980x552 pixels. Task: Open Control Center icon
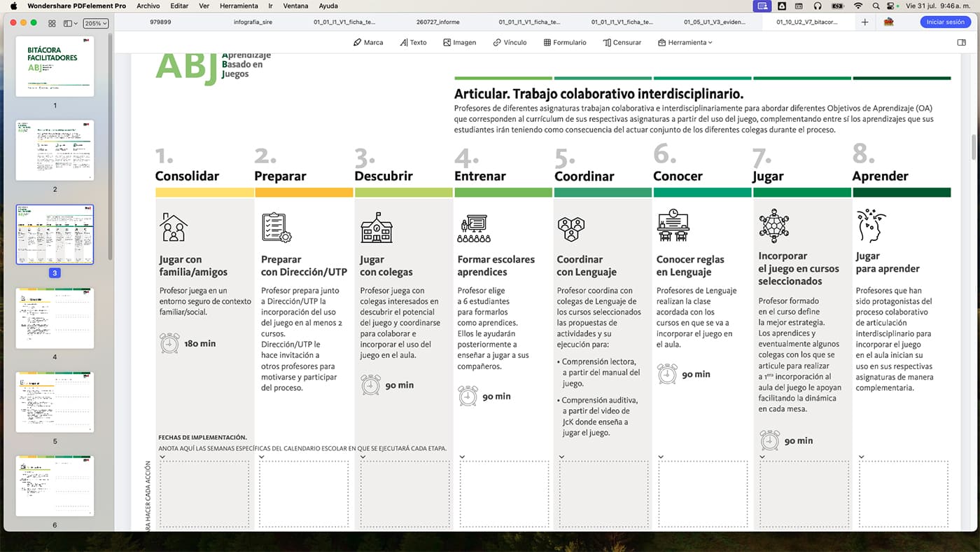pos(890,6)
